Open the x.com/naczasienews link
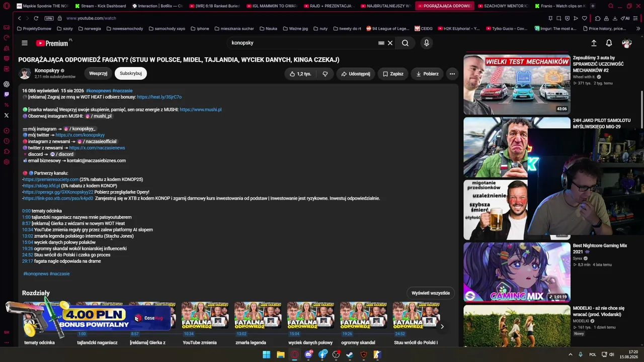 pos(97,148)
